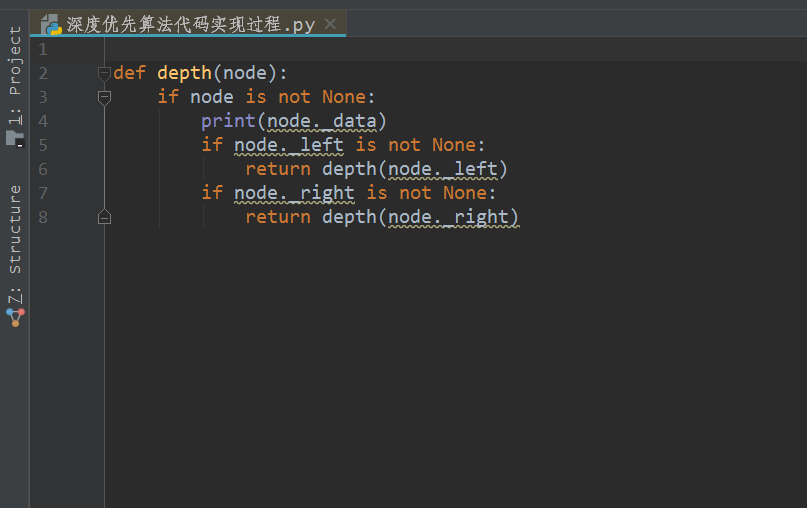Click the 'def' keyword on line 2

pos(130,73)
